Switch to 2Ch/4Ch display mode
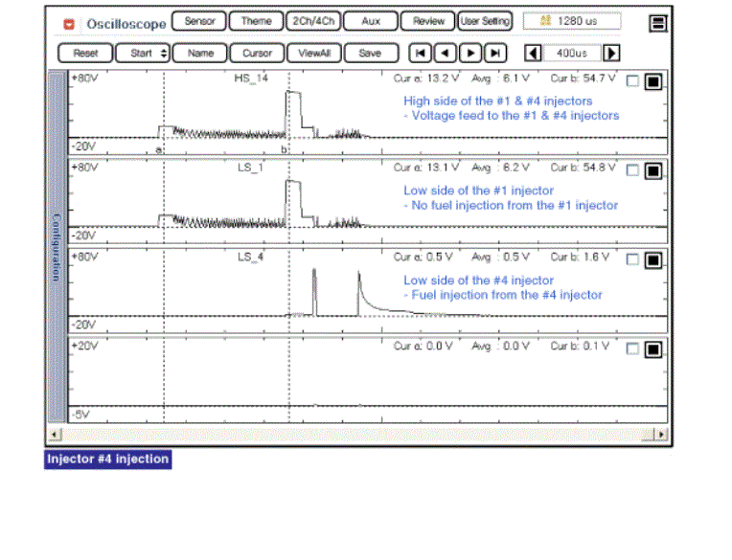Image resolution: width=732 pixels, height=560 pixels. tap(311, 21)
